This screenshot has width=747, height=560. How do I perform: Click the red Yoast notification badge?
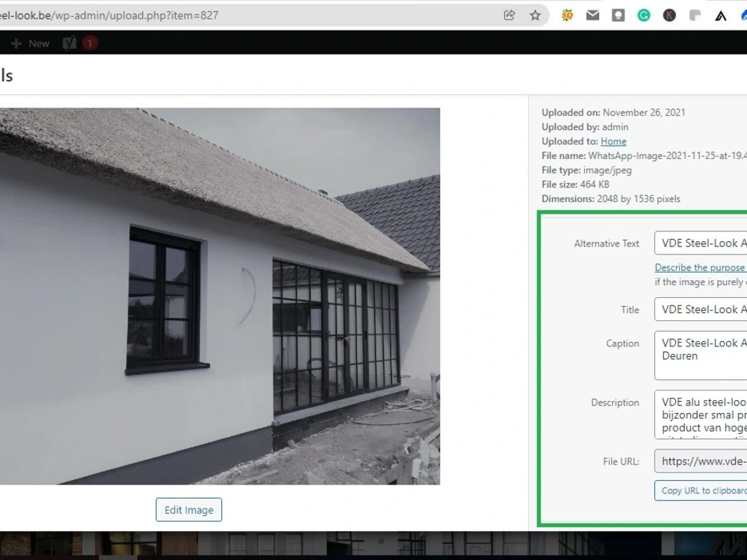(90, 43)
